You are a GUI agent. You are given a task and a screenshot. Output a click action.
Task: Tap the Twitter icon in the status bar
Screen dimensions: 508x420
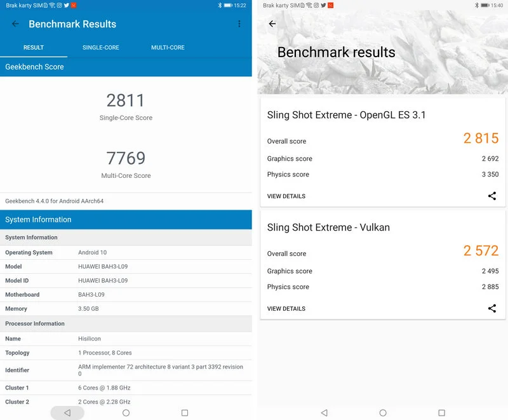(x=67, y=5)
